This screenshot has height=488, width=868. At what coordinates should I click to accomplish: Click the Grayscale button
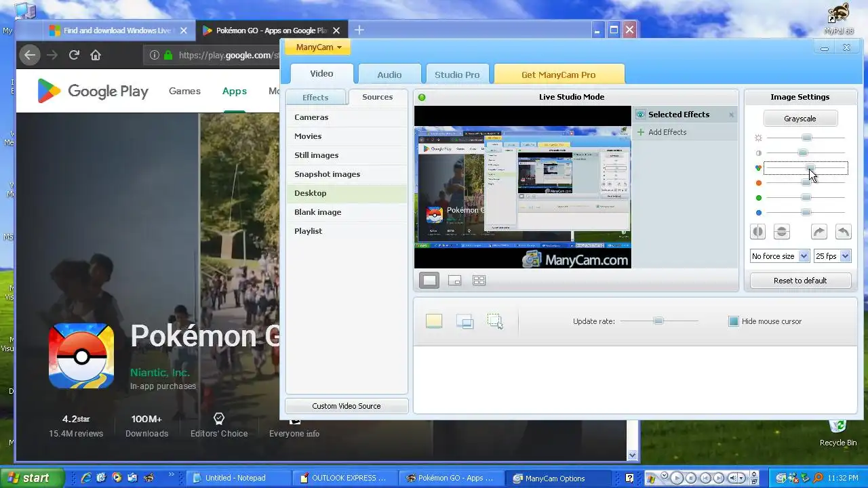click(x=800, y=119)
